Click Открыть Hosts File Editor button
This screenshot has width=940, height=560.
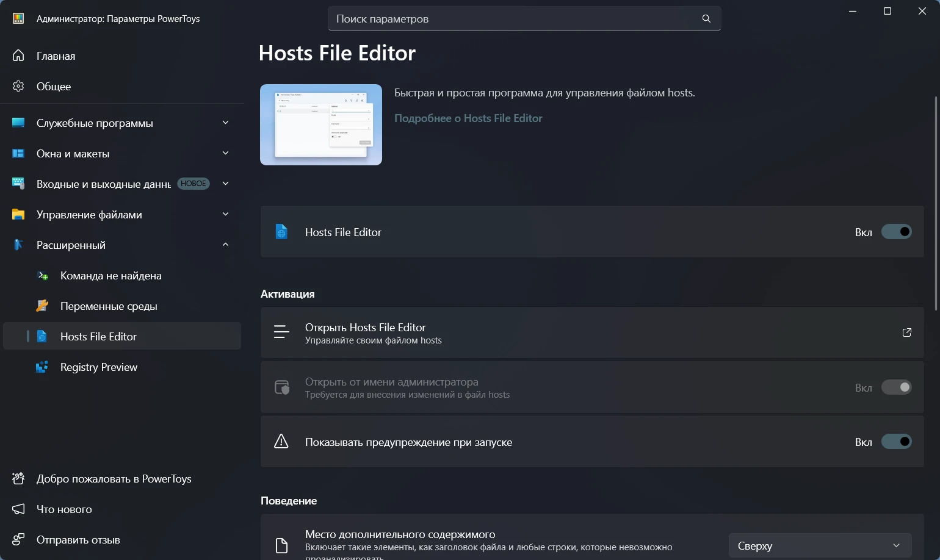(x=592, y=332)
